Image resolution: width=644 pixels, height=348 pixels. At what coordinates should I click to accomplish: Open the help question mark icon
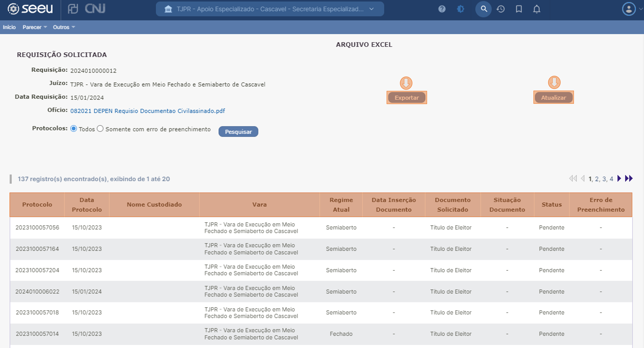(442, 9)
